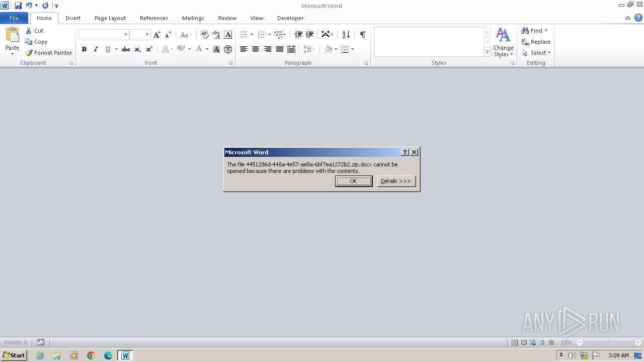Click the Copy command
644x362 pixels.
tap(36, 42)
